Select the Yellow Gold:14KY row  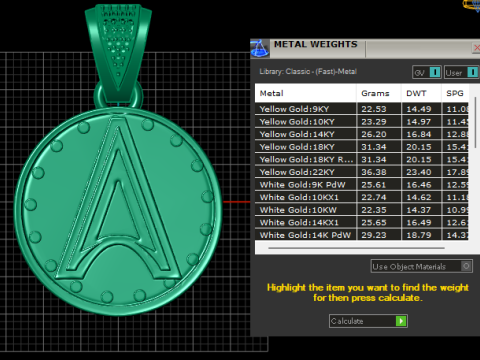coord(362,134)
